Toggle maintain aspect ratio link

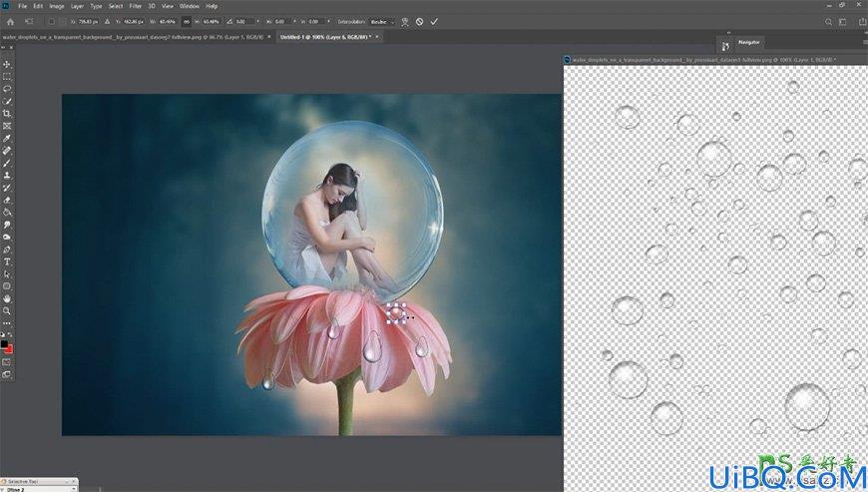tap(186, 22)
